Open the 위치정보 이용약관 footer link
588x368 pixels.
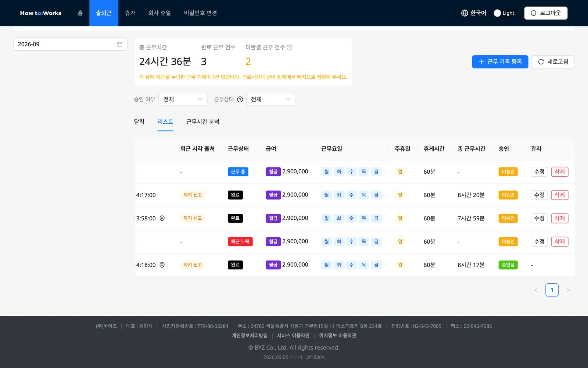click(337, 336)
